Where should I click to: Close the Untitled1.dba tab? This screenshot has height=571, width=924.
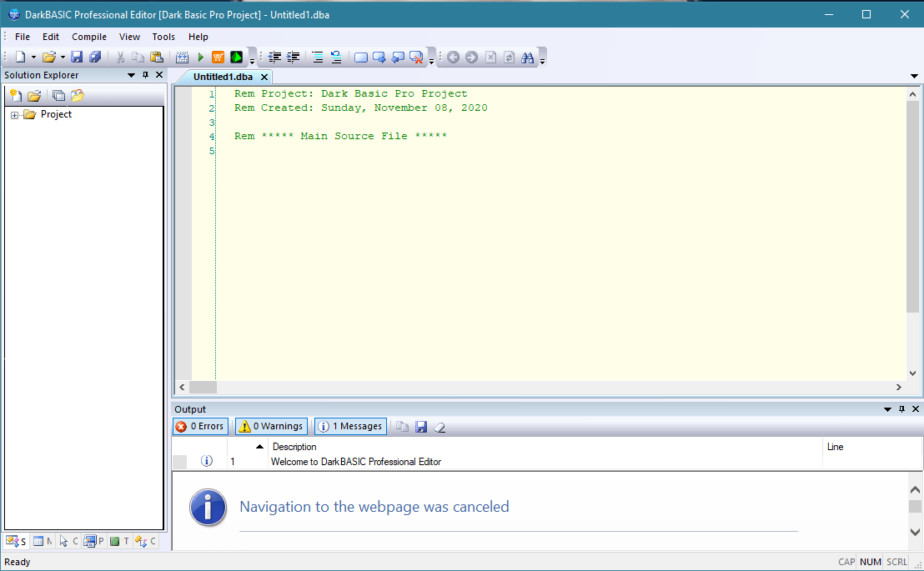coord(264,77)
